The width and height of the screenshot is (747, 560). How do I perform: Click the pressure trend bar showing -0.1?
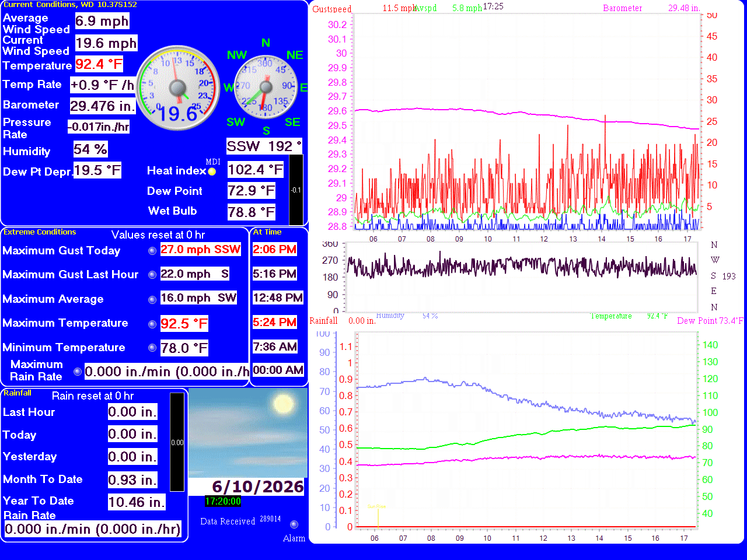coord(296,190)
